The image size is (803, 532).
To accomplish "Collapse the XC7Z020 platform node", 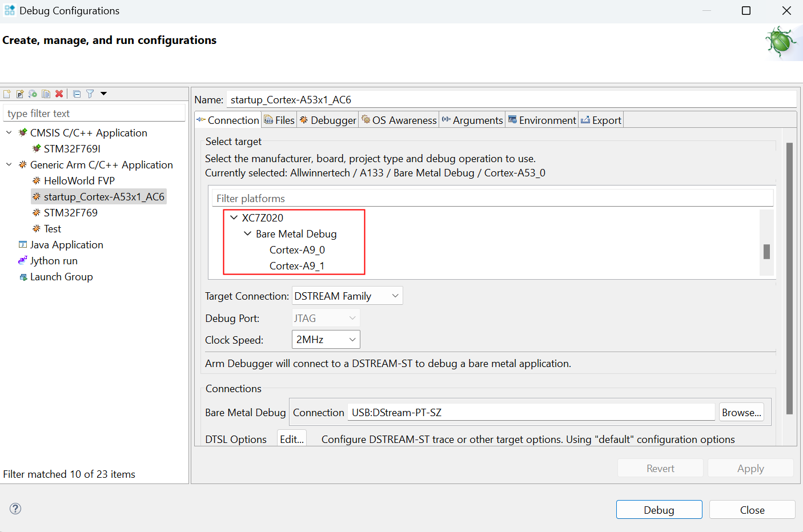I will pos(234,217).
